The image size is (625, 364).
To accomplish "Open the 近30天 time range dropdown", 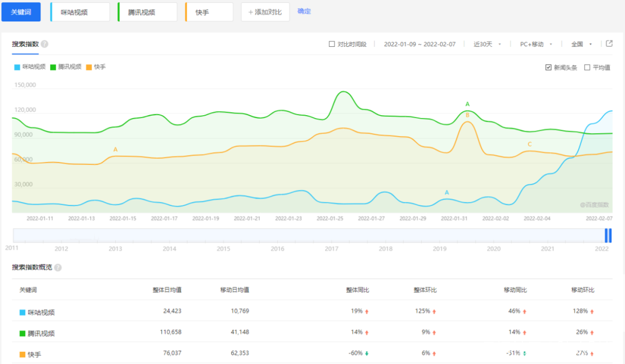I will click(x=487, y=44).
